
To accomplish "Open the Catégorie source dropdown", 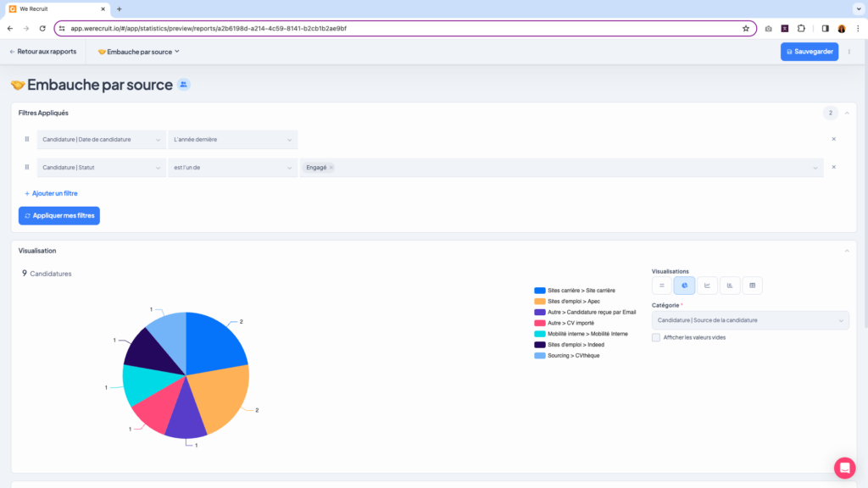I will [x=750, y=320].
